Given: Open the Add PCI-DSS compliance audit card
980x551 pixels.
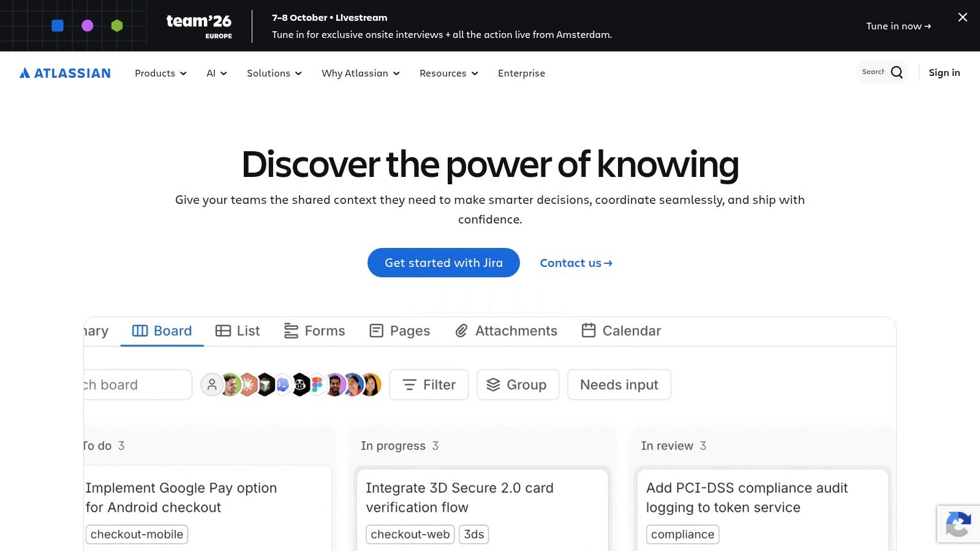Looking at the screenshot, I should pyautogui.click(x=763, y=509).
